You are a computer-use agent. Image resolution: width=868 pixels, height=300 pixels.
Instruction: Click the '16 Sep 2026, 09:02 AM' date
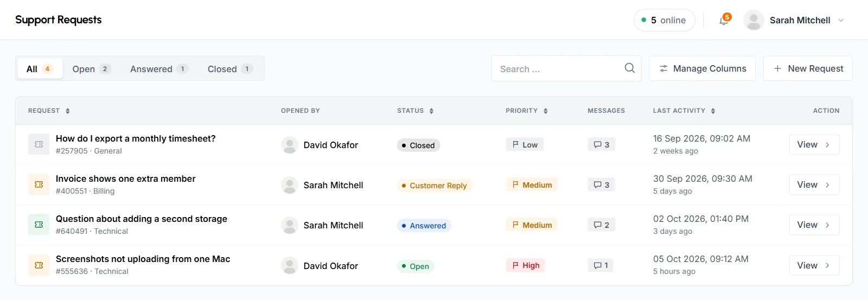(701, 138)
